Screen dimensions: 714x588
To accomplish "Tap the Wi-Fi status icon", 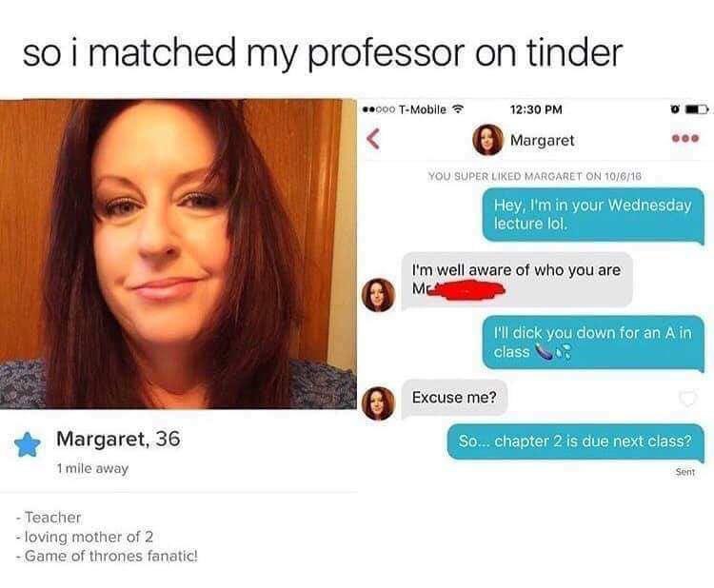I will (457, 109).
